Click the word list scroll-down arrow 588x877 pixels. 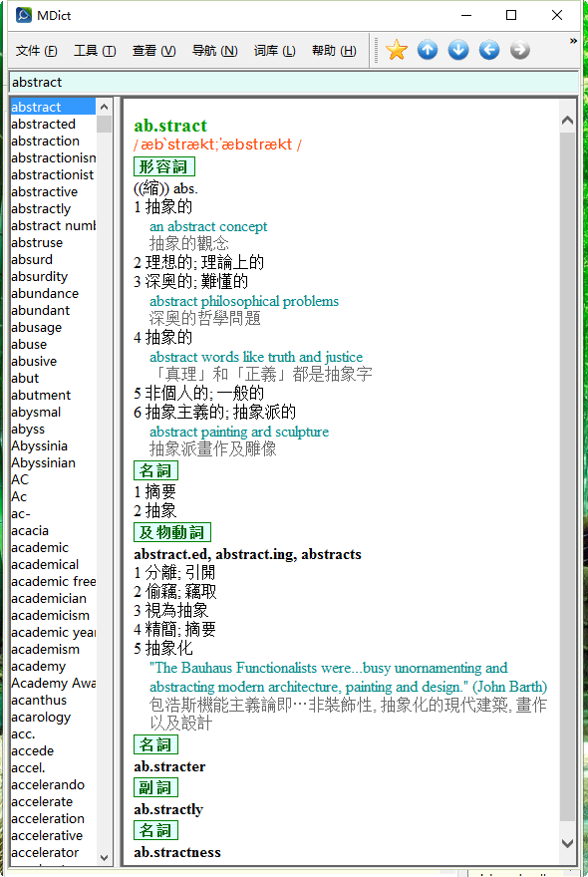(x=104, y=857)
